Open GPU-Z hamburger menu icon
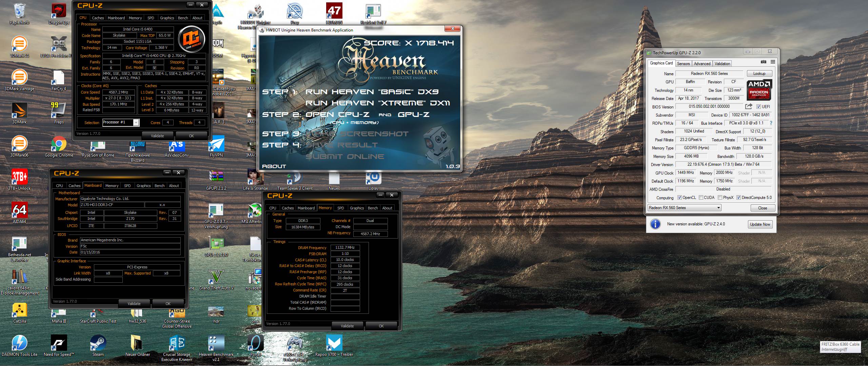 773,62
